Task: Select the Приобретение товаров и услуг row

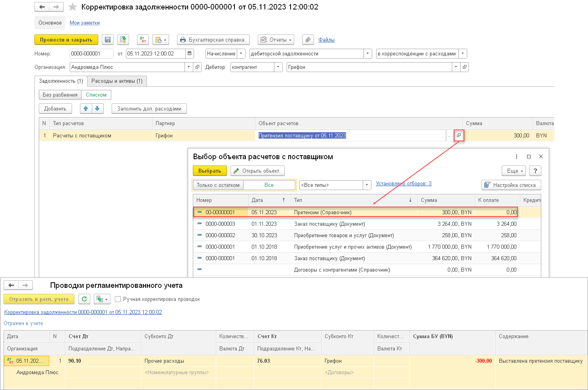Action: coord(367,235)
